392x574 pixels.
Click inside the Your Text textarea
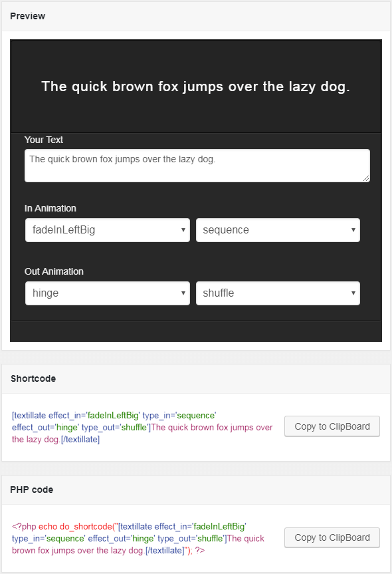coord(197,166)
